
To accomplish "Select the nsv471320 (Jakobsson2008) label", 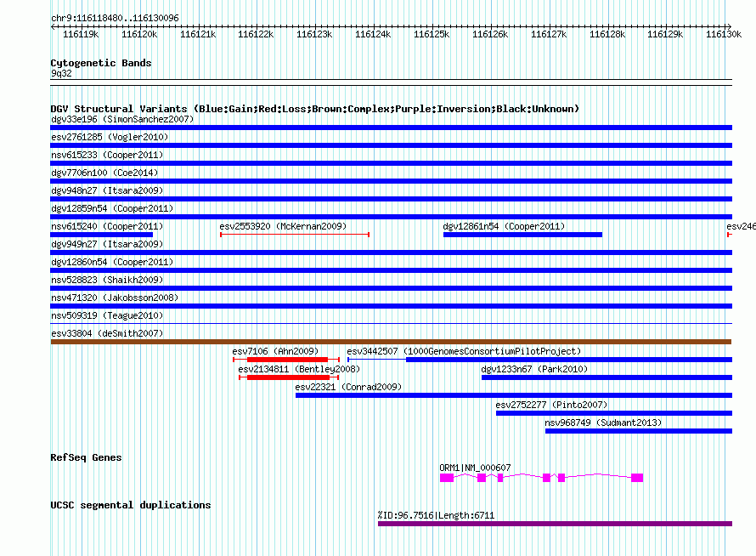I will (x=115, y=298).
